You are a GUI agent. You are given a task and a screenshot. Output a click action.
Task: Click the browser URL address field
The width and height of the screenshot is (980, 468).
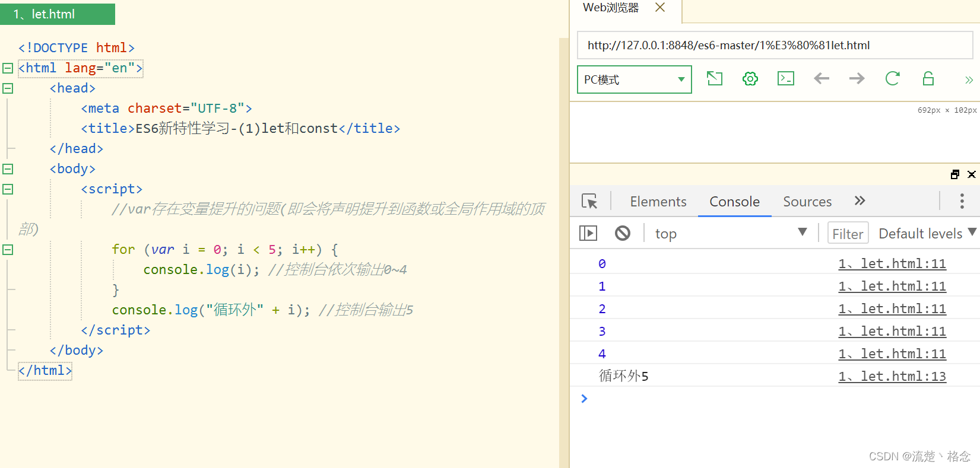(775, 45)
